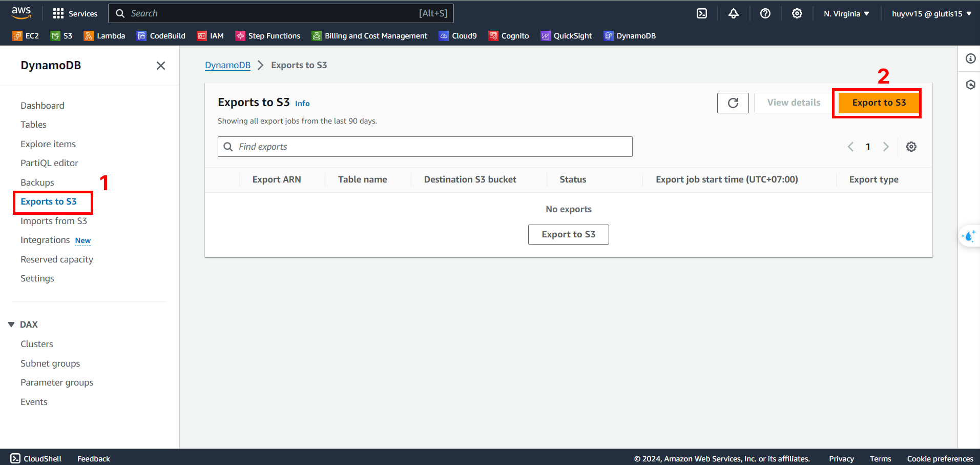This screenshot has height=465, width=980.
Task: Open the hexagon tutorials panel icon
Action: point(971,85)
